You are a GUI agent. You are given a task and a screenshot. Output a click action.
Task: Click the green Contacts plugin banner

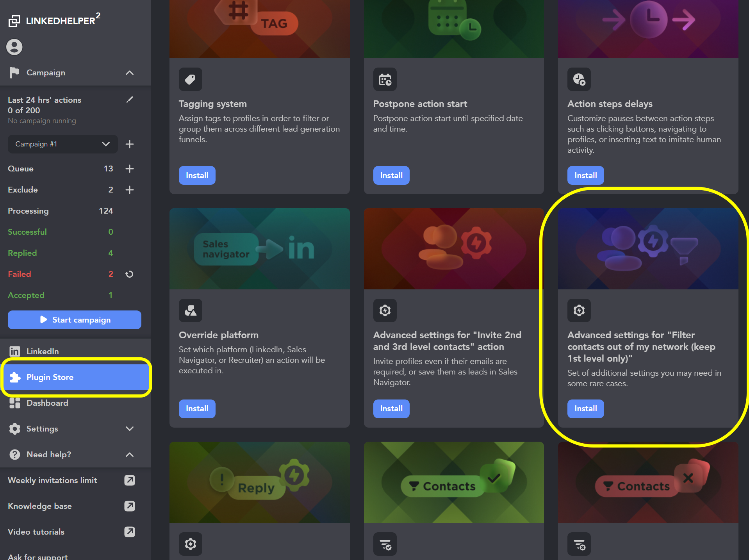tap(454, 482)
